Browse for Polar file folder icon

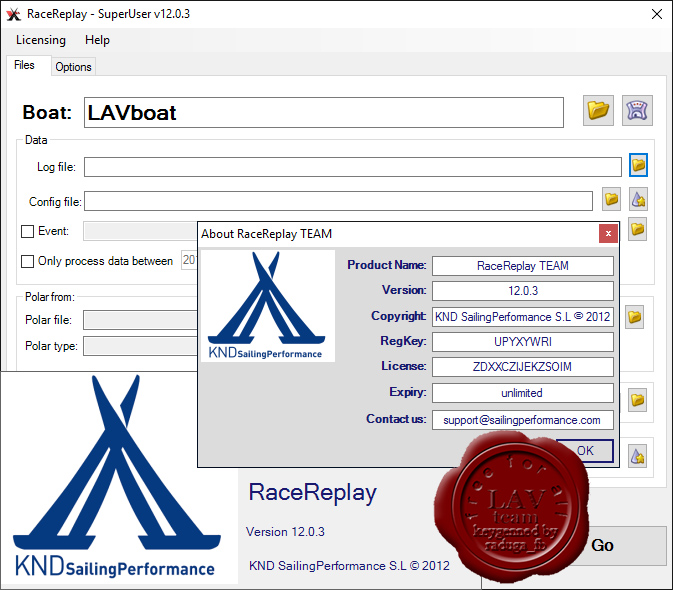click(634, 317)
